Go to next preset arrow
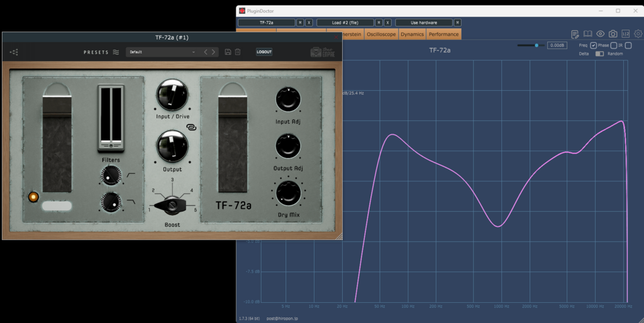 pyautogui.click(x=214, y=52)
